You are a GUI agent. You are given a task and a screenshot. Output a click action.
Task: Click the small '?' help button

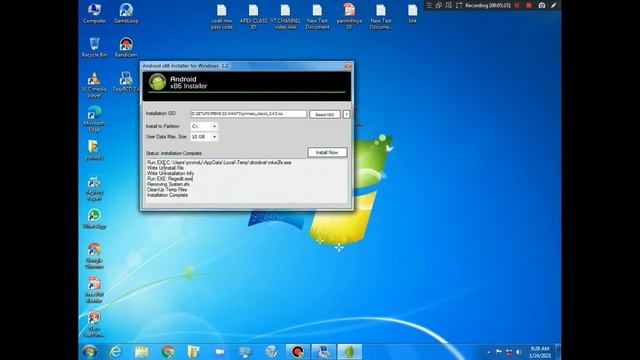tap(346, 114)
